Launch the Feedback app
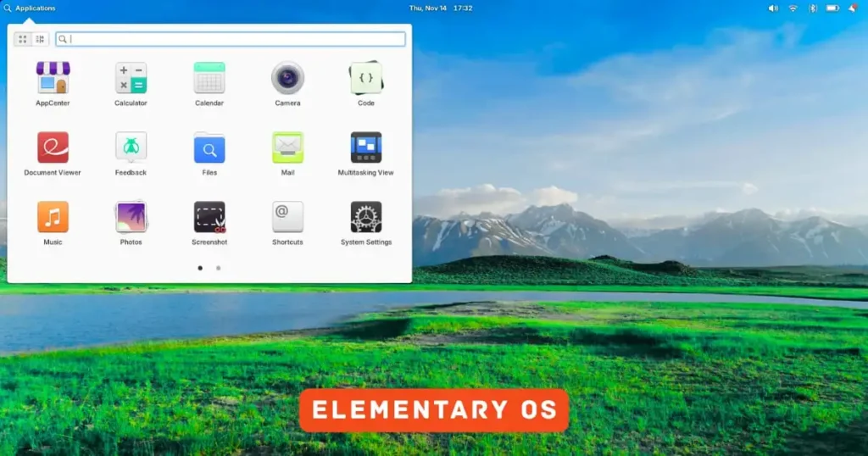This screenshot has width=868, height=456. 131,148
